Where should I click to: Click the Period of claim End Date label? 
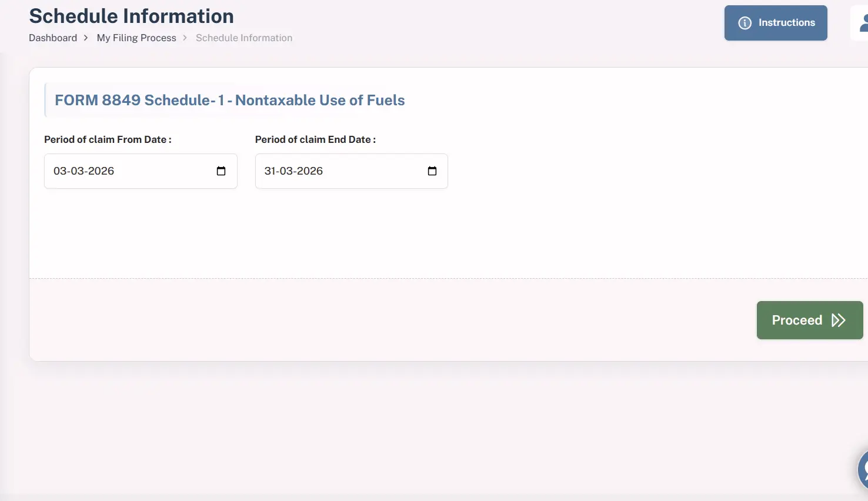(x=315, y=139)
